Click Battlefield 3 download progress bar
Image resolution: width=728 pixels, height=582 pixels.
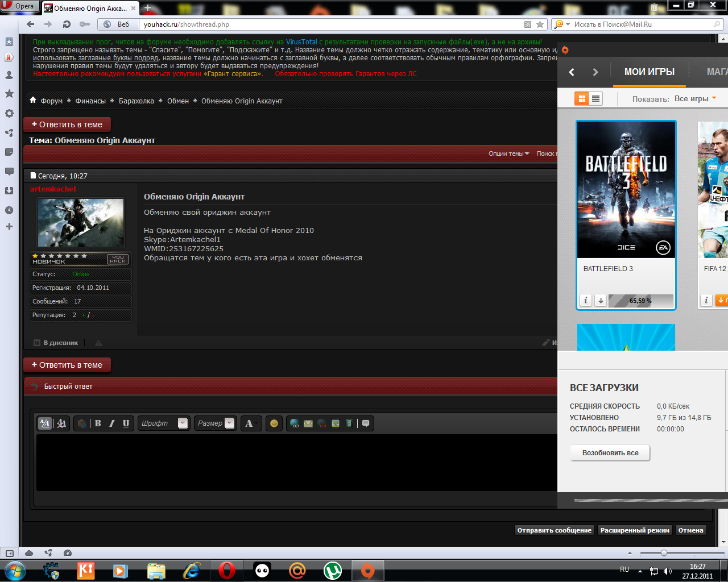pos(641,301)
